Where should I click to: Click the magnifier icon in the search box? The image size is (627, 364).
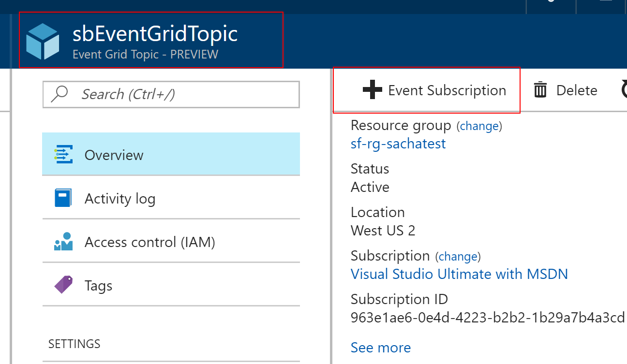coord(60,94)
